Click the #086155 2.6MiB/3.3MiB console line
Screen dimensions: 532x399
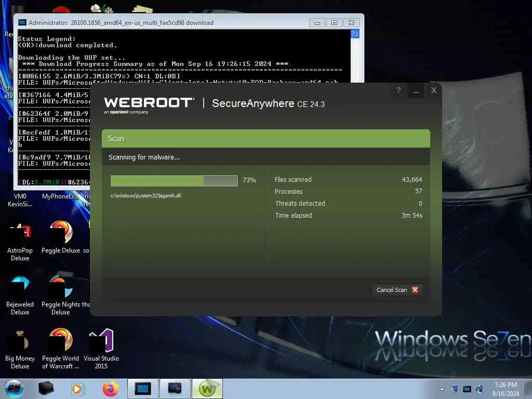click(x=99, y=76)
